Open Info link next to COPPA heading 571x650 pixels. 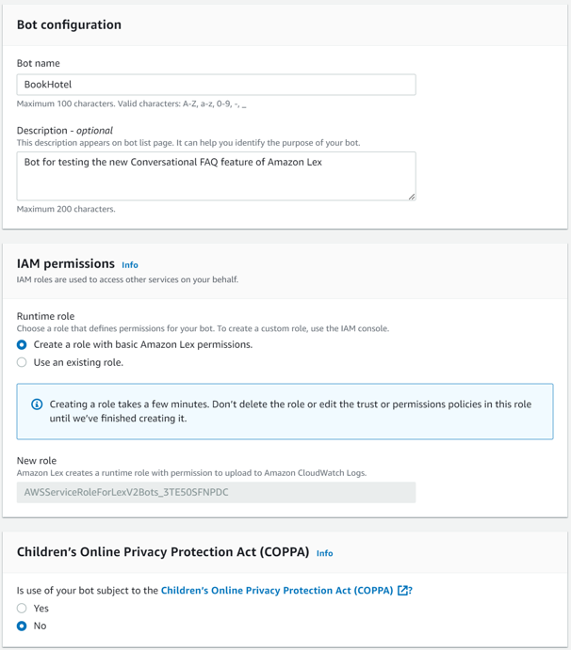(325, 553)
